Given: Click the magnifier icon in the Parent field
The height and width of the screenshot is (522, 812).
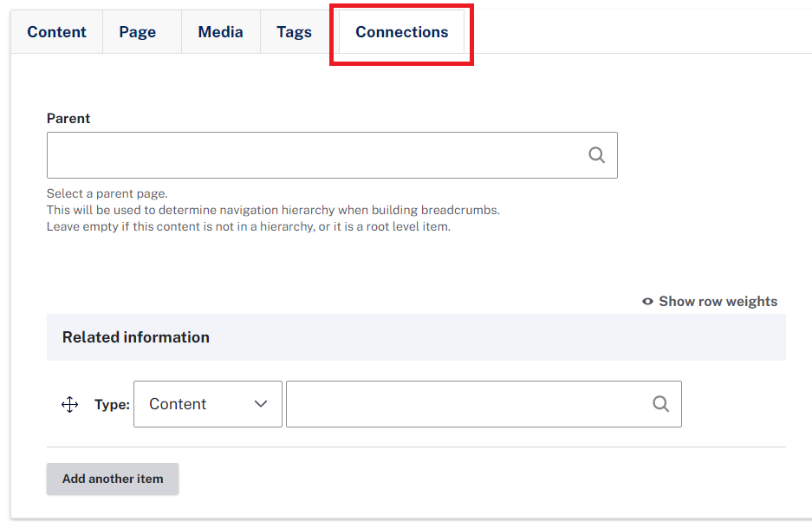Looking at the screenshot, I should 596,155.
